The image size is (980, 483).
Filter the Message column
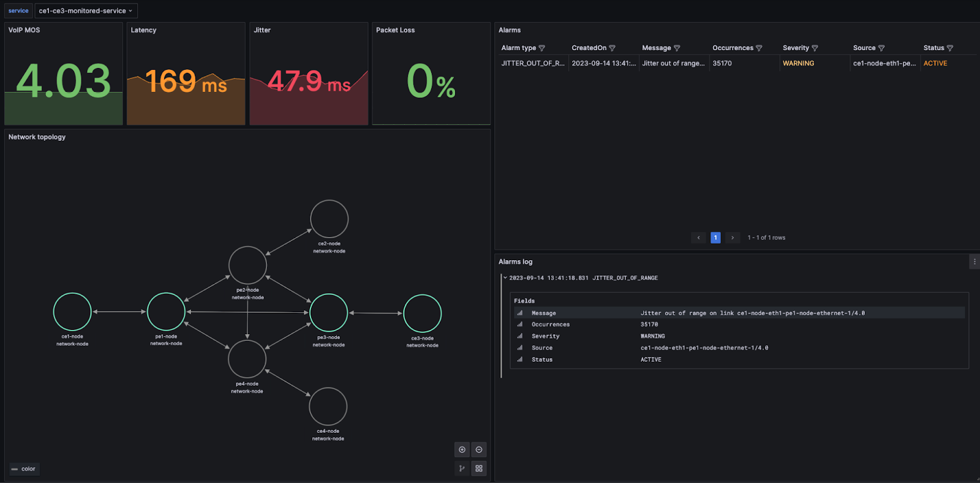click(677, 48)
